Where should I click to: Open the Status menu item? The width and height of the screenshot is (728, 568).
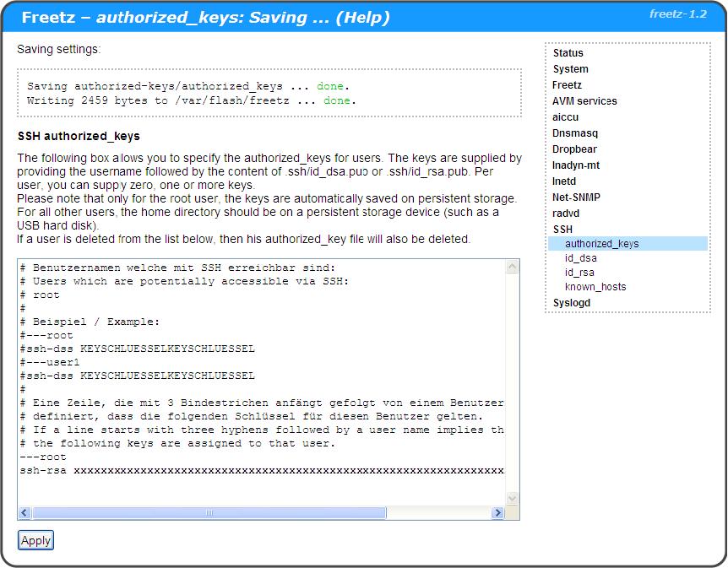click(x=568, y=53)
